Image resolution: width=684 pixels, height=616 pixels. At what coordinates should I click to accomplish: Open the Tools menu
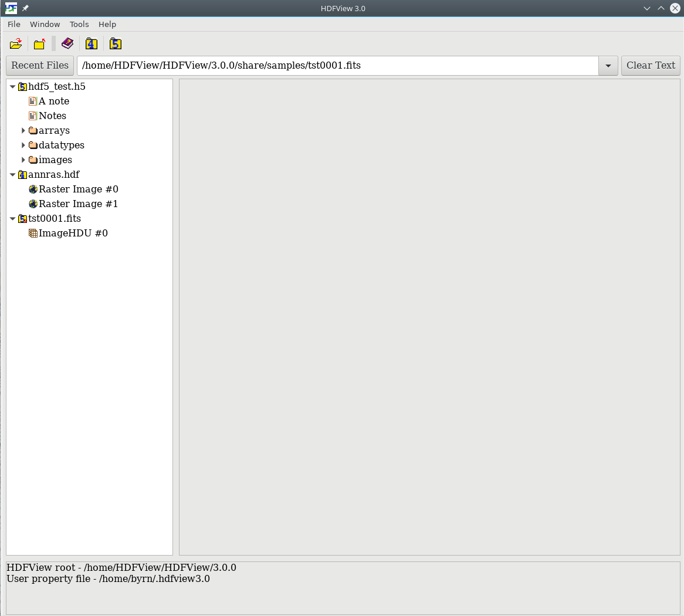79,25
